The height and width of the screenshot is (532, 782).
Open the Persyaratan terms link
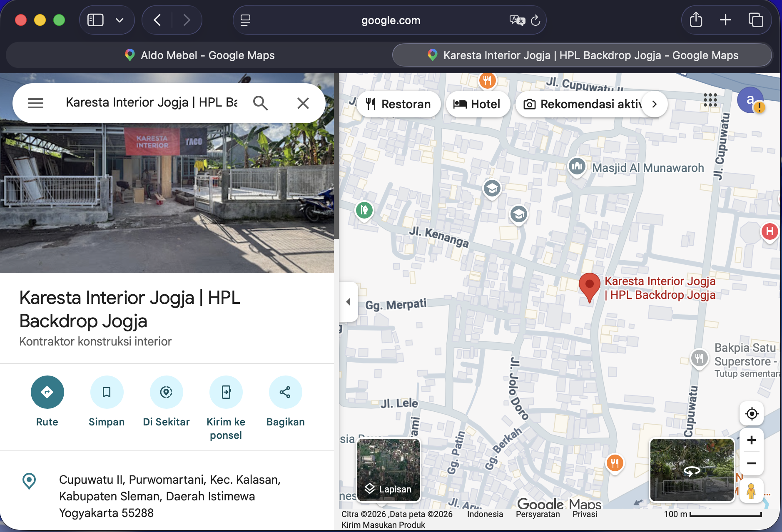pyautogui.click(x=538, y=514)
